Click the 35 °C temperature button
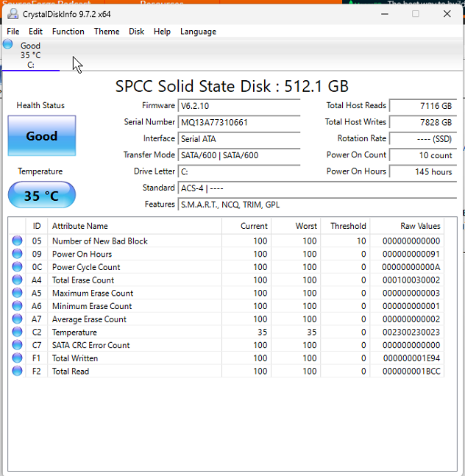This screenshot has width=465, height=476. [x=42, y=196]
